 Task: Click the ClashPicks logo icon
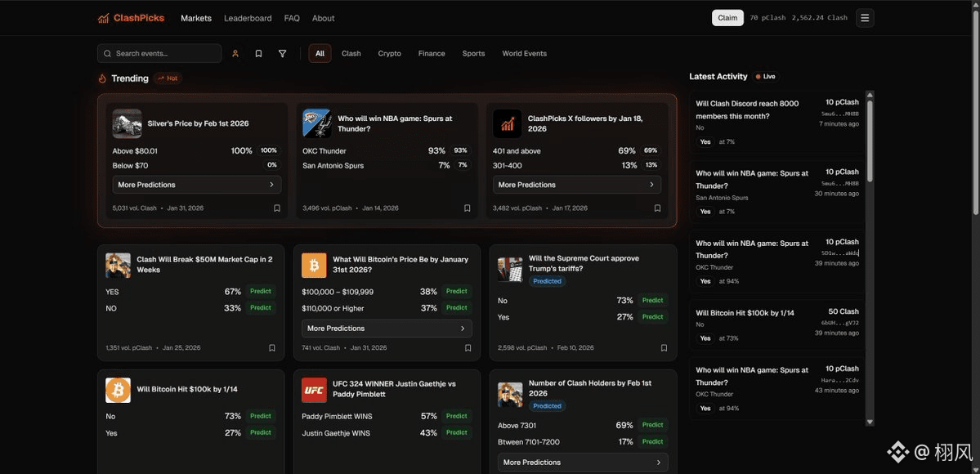pos(103,18)
